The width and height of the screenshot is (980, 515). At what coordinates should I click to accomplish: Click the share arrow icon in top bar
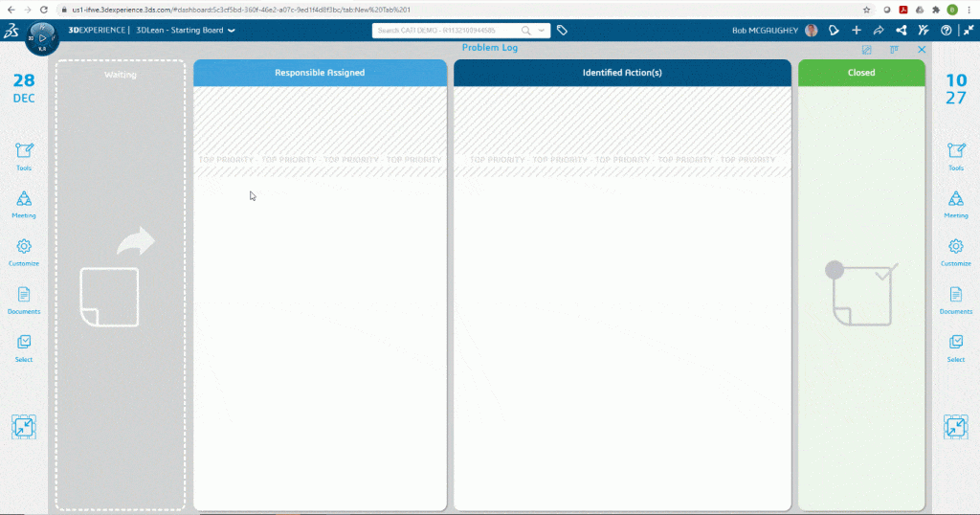pos(879,31)
